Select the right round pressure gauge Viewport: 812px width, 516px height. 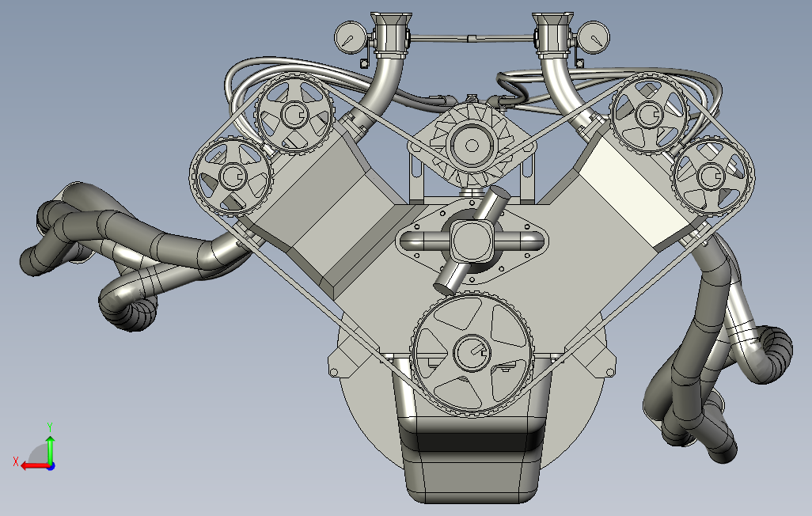(x=593, y=37)
